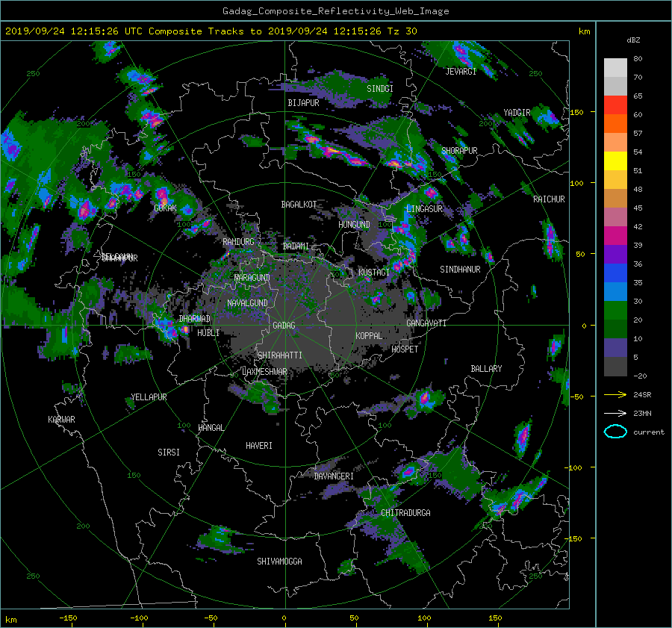Click the HANGAL city label

[211, 428]
